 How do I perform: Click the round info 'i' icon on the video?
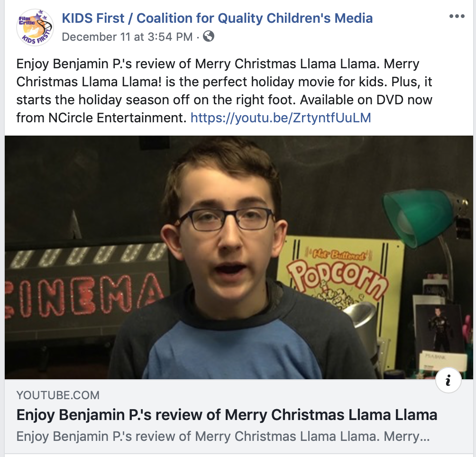[449, 380]
